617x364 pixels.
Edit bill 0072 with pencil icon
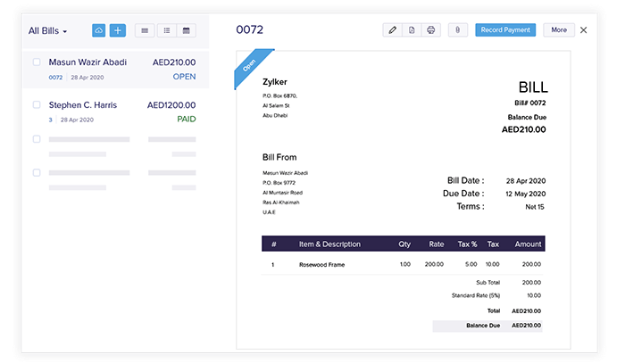[x=392, y=29]
